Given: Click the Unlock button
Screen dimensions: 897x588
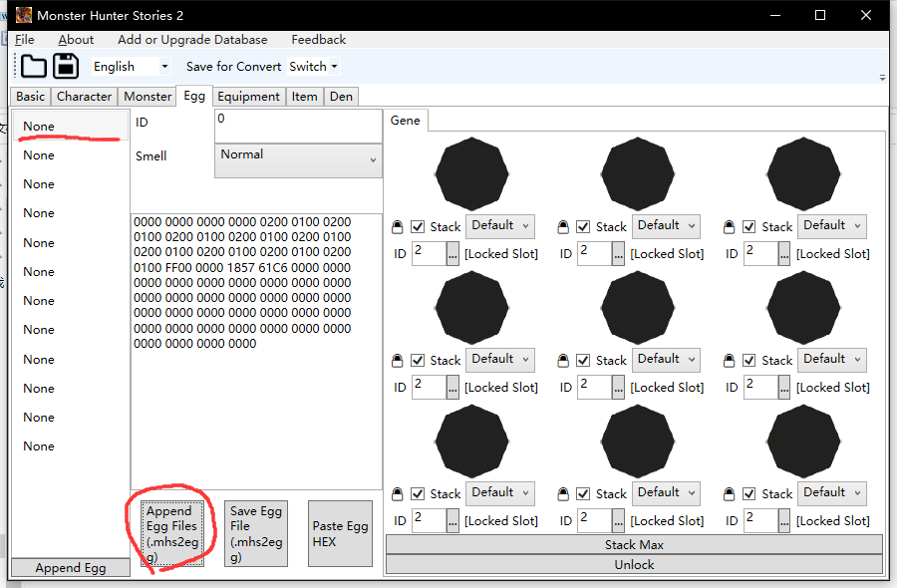Looking at the screenshot, I should (634, 564).
